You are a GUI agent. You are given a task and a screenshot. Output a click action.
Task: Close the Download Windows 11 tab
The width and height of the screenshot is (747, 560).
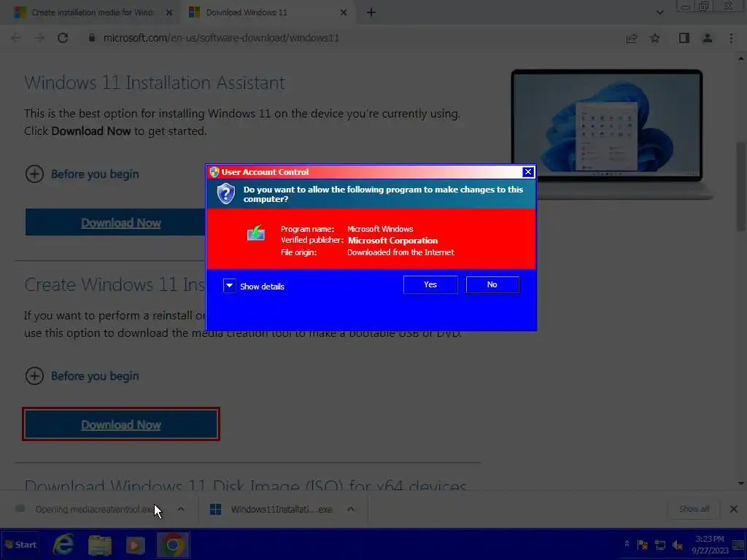point(344,13)
